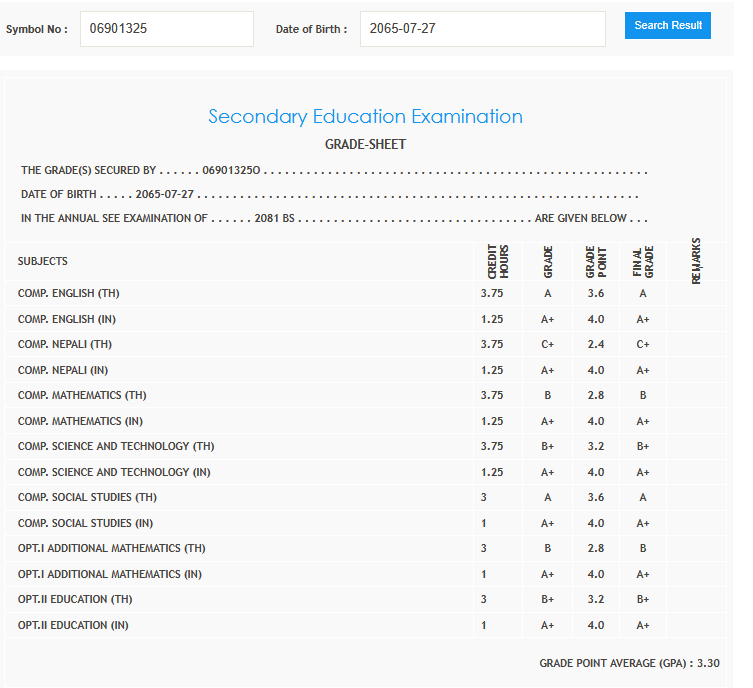
Task: Click the Symbol No input field
Action: pos(166,29)
